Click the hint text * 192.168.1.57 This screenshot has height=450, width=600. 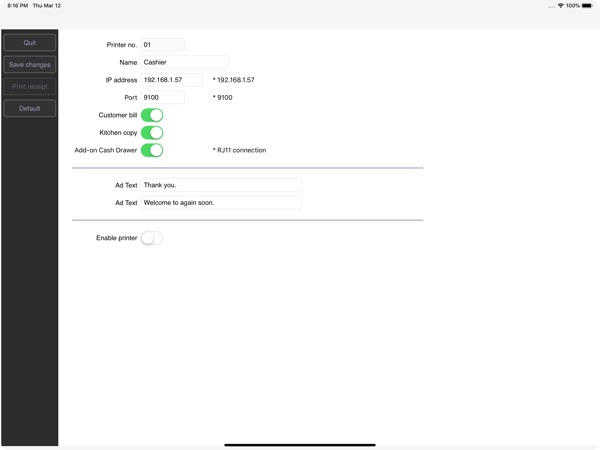coord(233,80)
